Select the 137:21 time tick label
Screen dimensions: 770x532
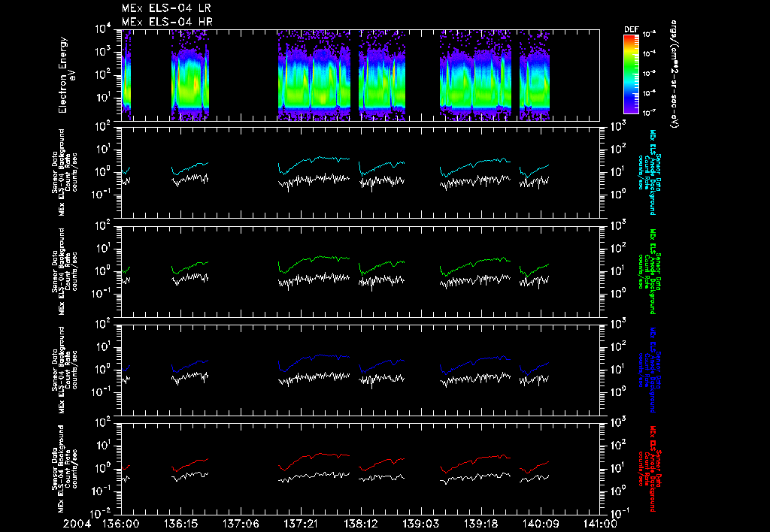(301, 524)
